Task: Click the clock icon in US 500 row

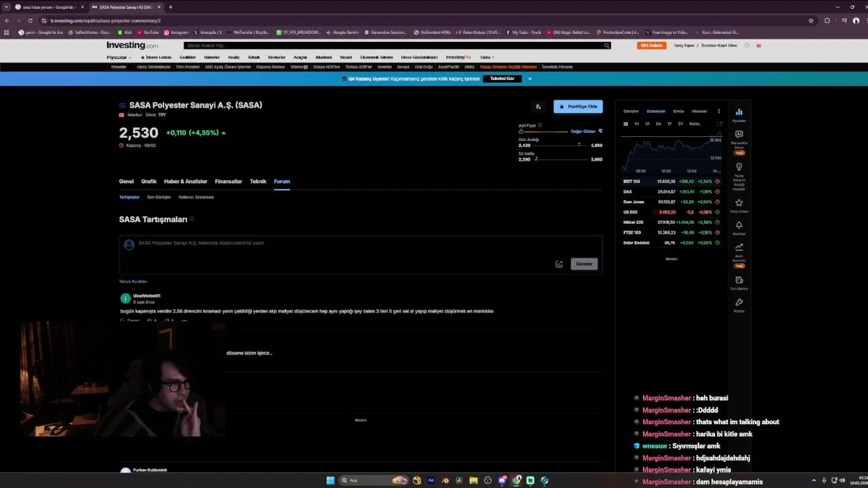Action: [717, 212]
